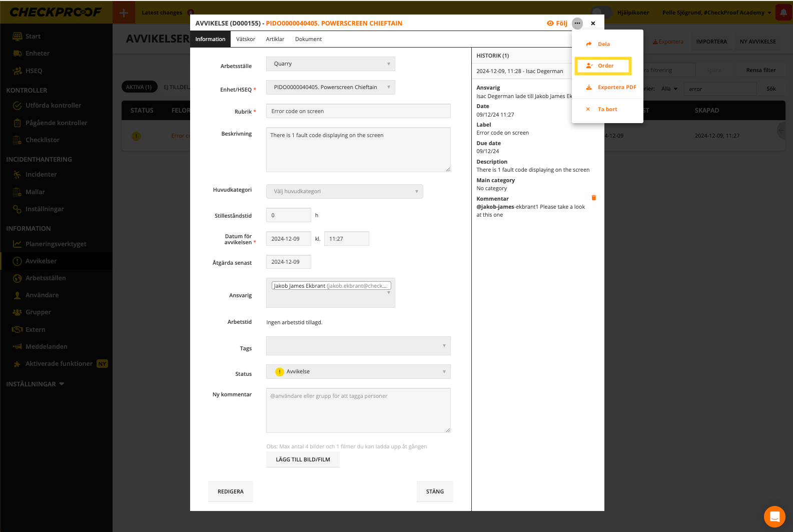Click the Följ eye icon to follow
Screen dimensions: 793x532
click(x=550, y=23)
